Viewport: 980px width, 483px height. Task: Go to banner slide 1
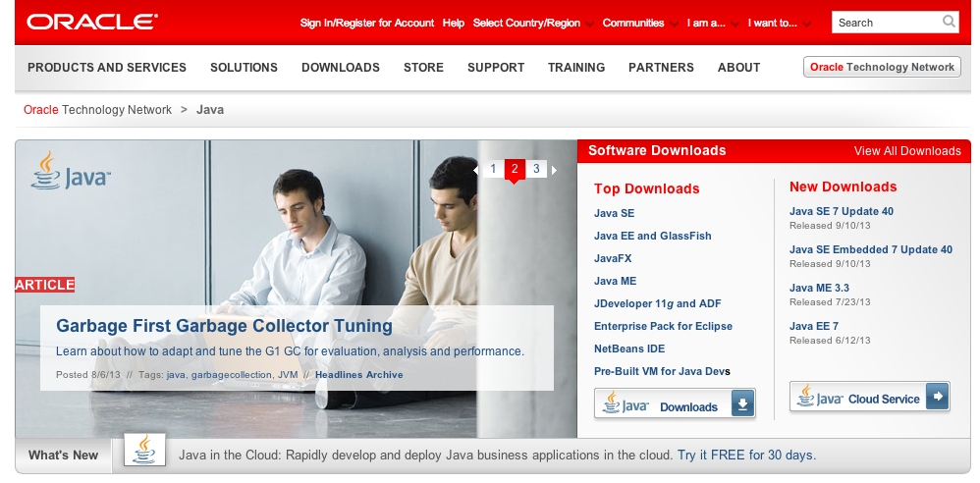(x=493, y=169)
